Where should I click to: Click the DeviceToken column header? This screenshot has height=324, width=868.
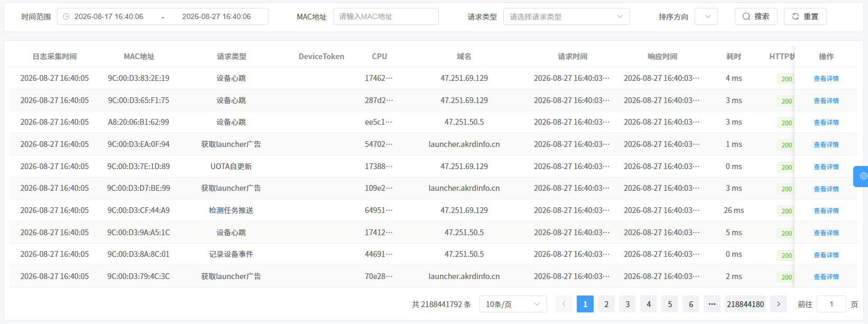pyautogui.click(x=321, y=56)
